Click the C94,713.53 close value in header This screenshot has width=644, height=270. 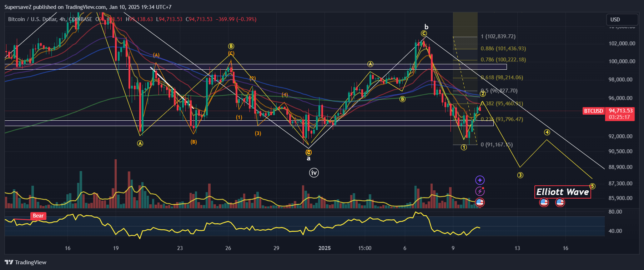click(199, 19)
